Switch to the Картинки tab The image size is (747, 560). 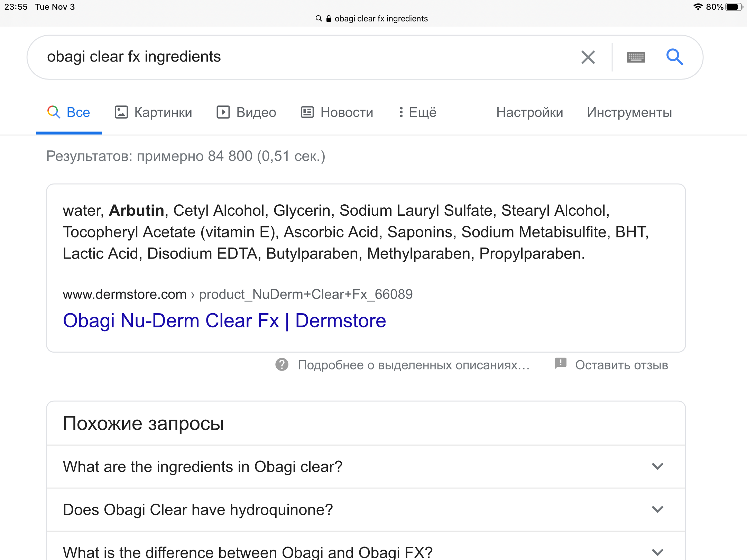[x=154, y=112]
